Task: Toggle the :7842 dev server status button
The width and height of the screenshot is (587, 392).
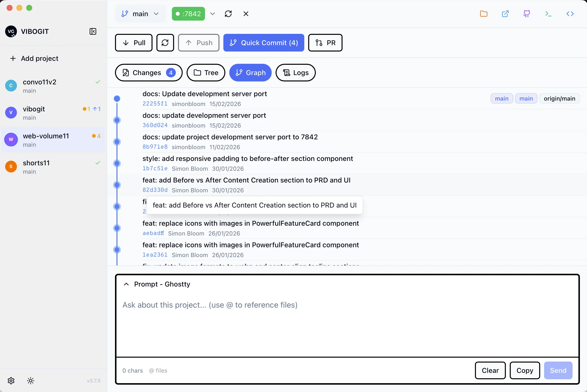Action: click(x=188, y=14)
